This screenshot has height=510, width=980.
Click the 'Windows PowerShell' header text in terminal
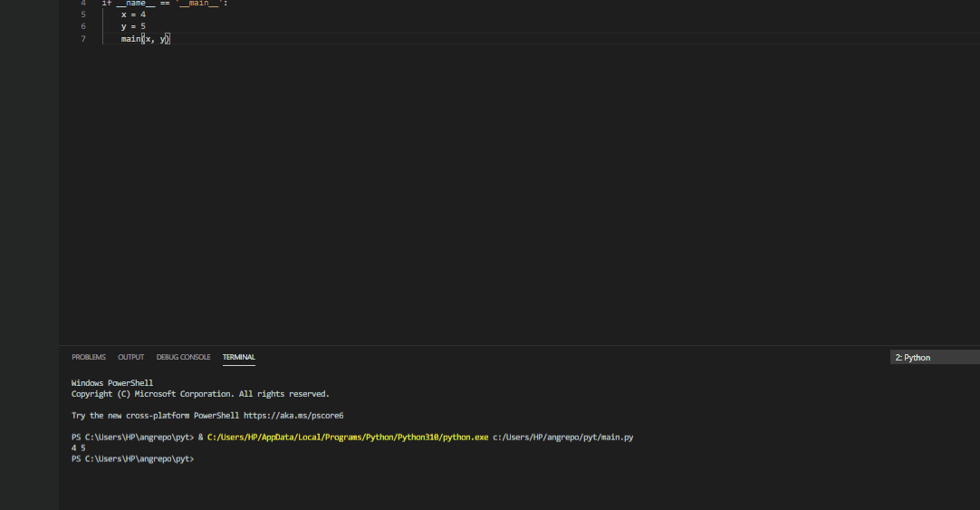click(x=112, y=383)
